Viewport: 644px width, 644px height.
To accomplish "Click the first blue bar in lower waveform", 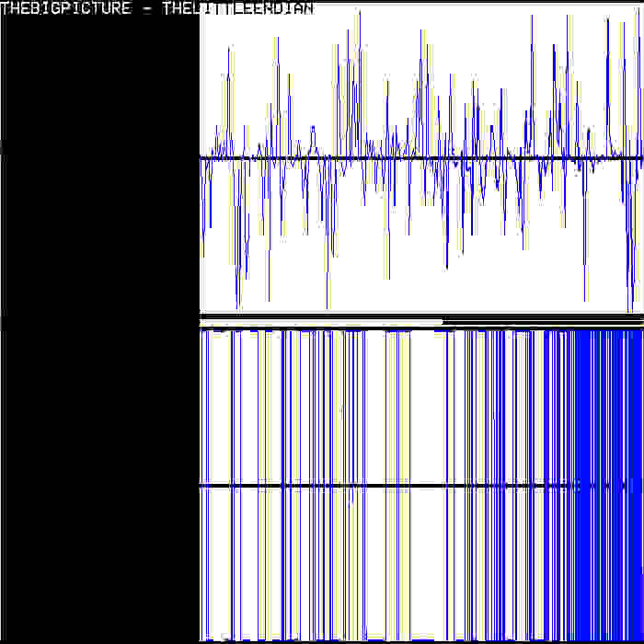I will 201,485.
